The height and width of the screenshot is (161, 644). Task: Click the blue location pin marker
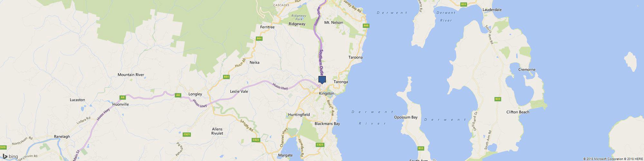322,80
